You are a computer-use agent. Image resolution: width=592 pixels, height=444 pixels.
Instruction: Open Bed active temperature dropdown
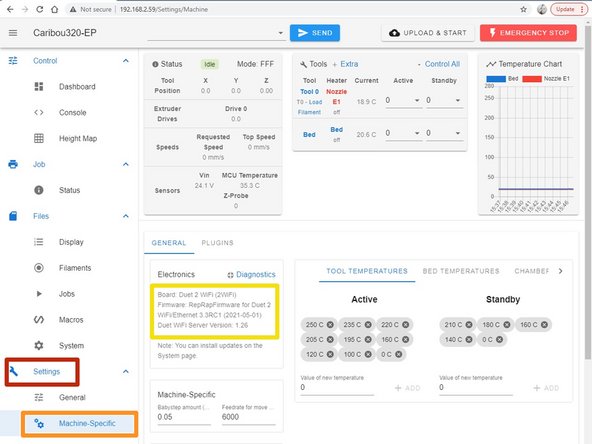tap(417, 133)
